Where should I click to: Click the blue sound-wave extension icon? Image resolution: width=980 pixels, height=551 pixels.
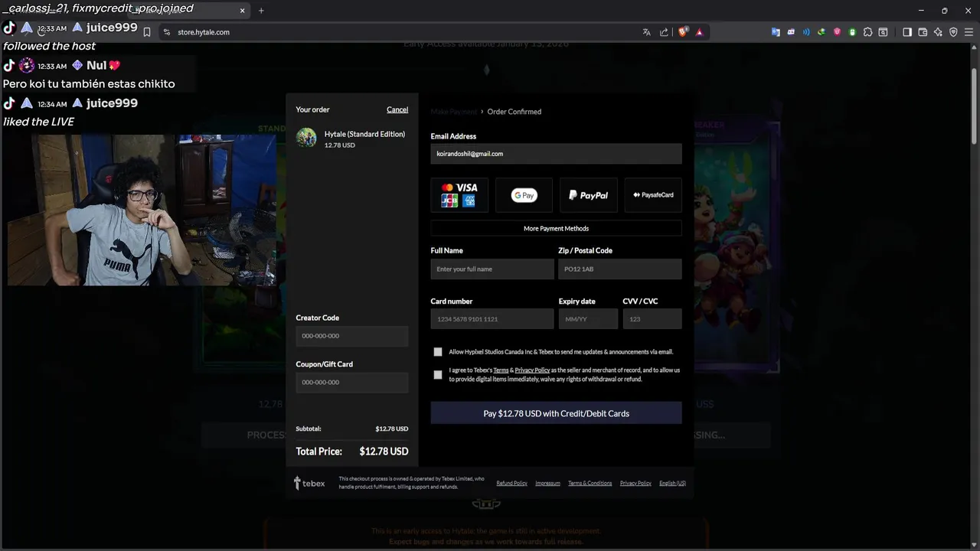[806, 32]
